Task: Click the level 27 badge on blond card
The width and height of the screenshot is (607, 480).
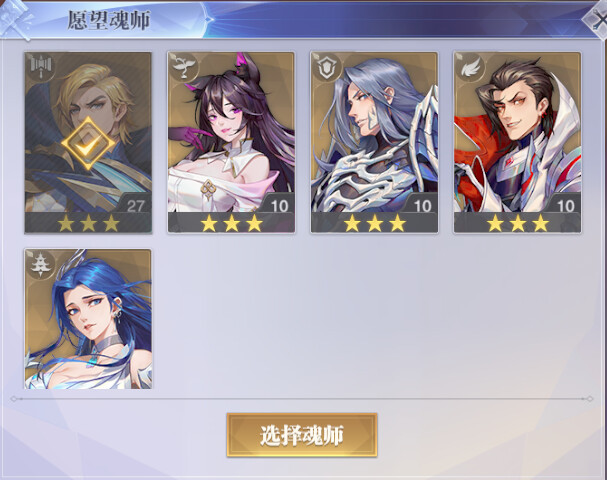Action: (x=135, y=206)
